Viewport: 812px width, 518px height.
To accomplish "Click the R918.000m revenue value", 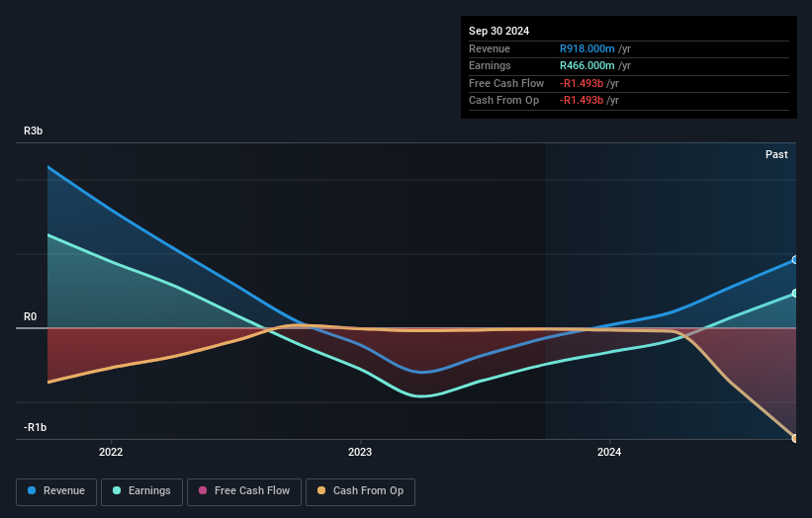I will (x=586, y=48).
